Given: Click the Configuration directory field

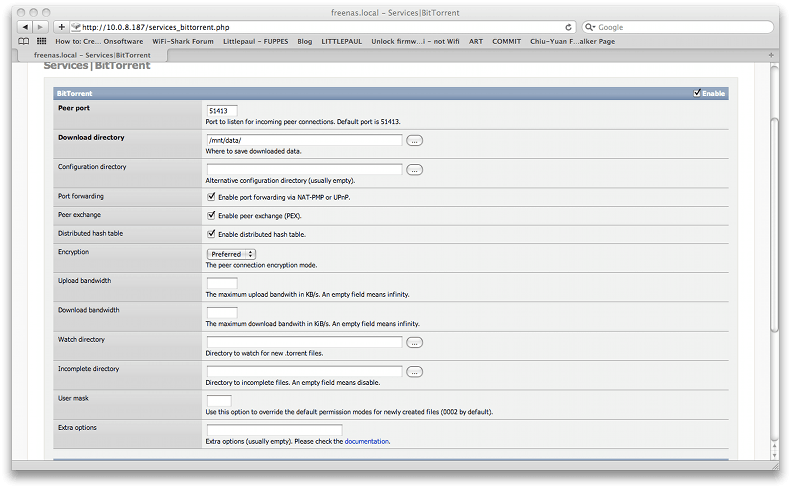Looking at the screenshot, I should (304, 170).
